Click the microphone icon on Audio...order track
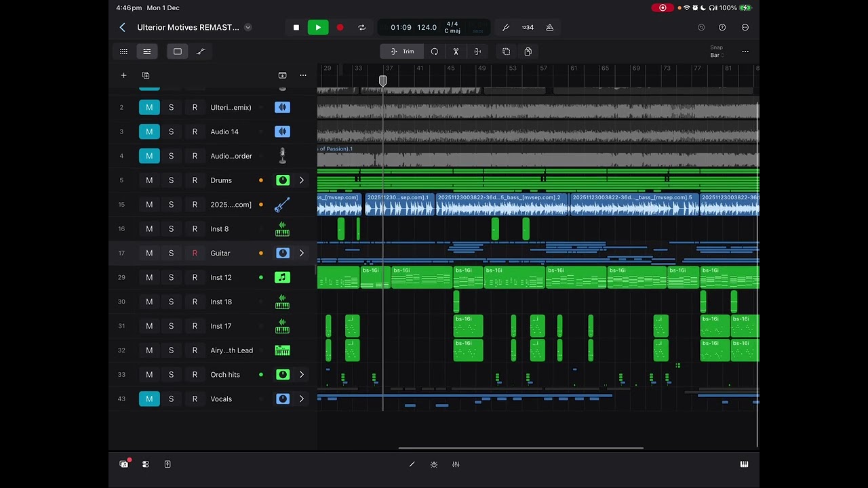This screenshot has width=868, height=488. (283, 156)
